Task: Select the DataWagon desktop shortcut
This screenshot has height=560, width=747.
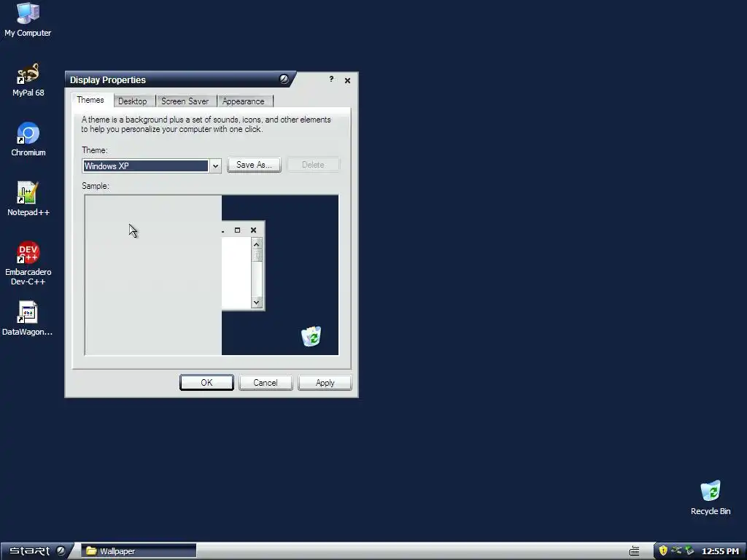Action: [x=28, y=319]
